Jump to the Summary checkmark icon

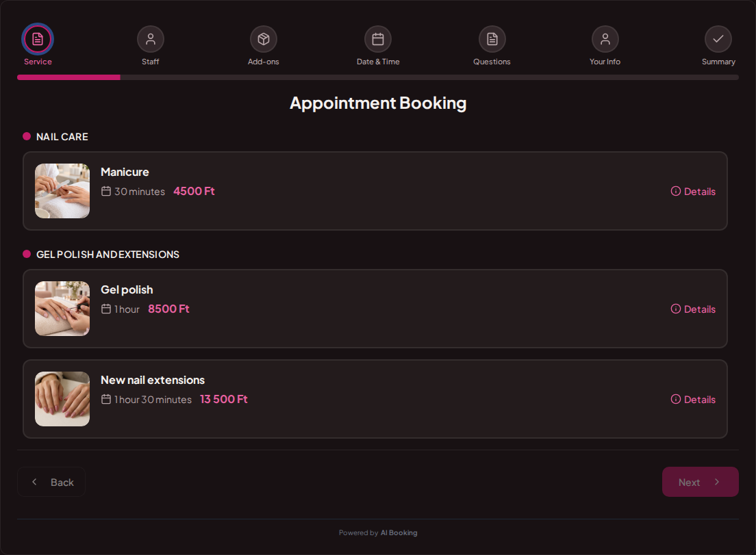[718, 39]
